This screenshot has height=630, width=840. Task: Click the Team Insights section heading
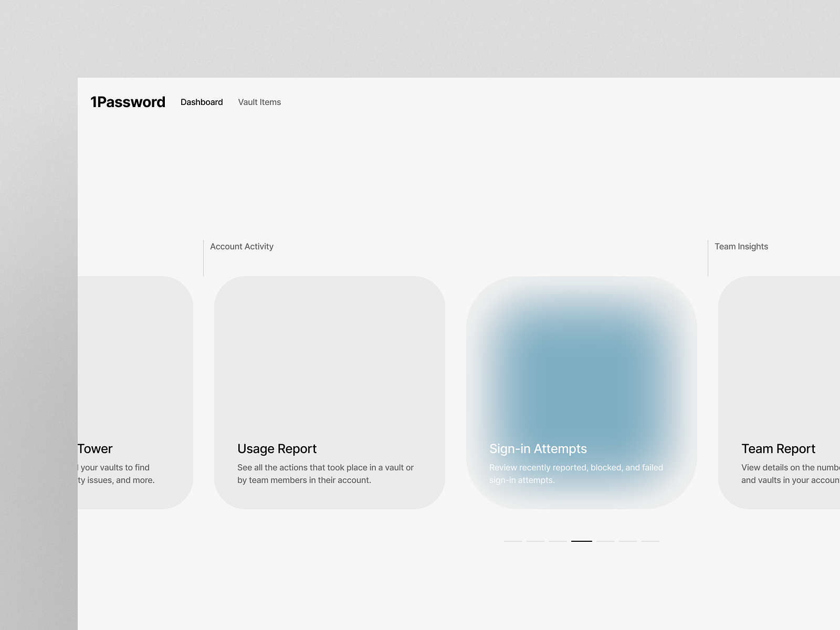[741, 246]
